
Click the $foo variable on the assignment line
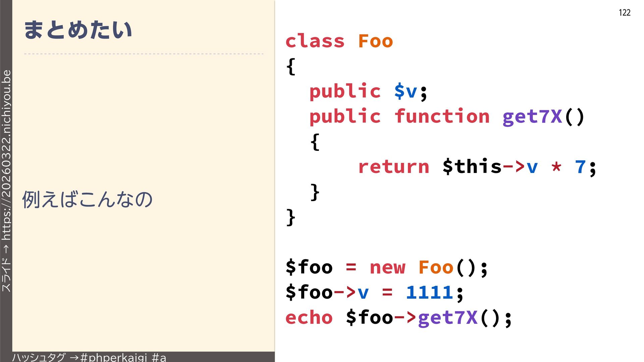coord(309,267)
